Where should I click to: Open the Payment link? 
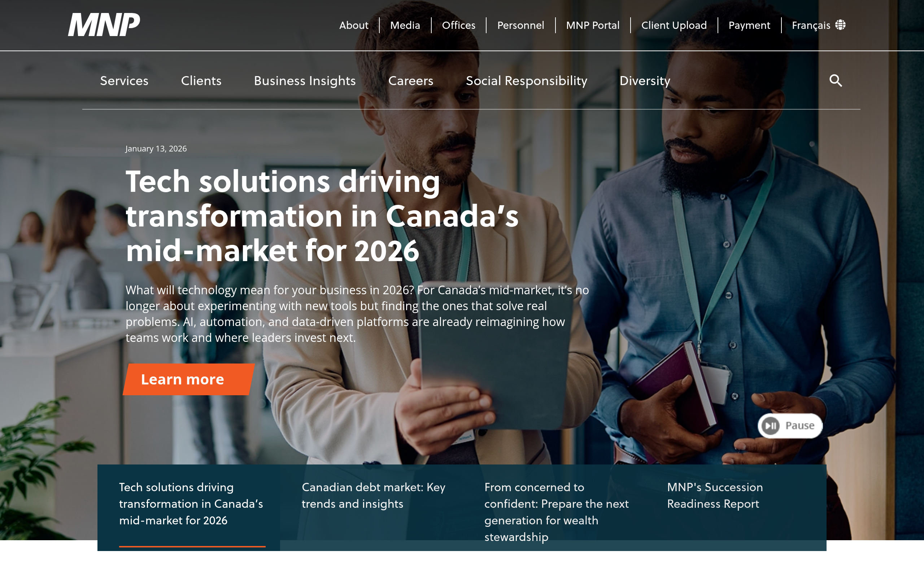[749, 25]
